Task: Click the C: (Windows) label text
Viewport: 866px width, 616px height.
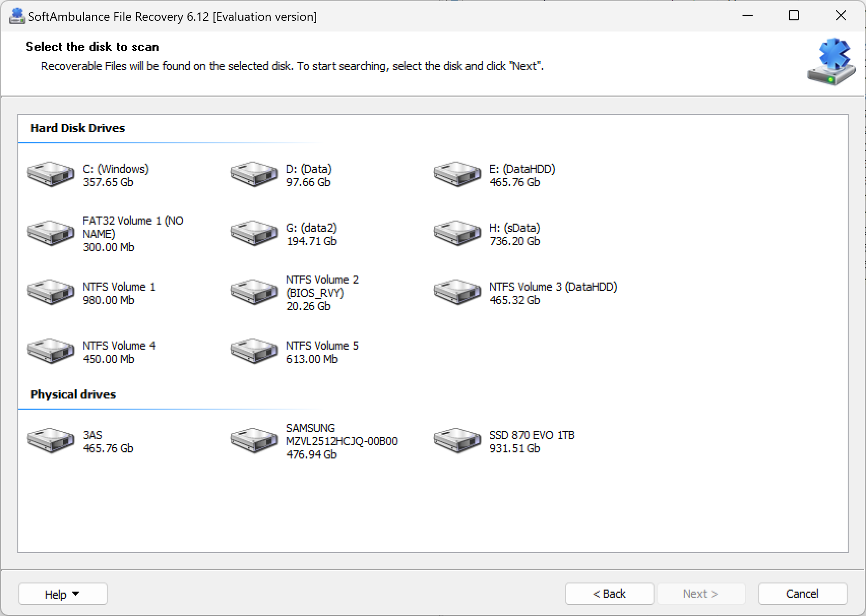Action: click(116, 169)
